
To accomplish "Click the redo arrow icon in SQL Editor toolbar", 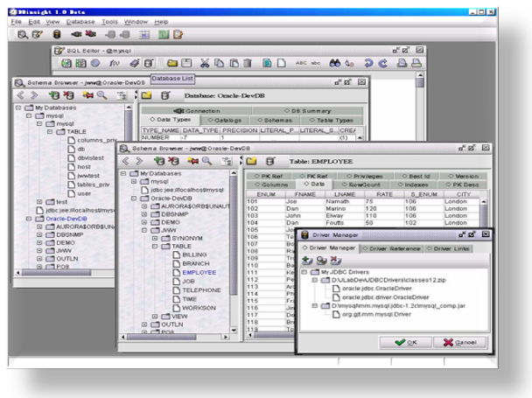I will (x=383, y=63).
